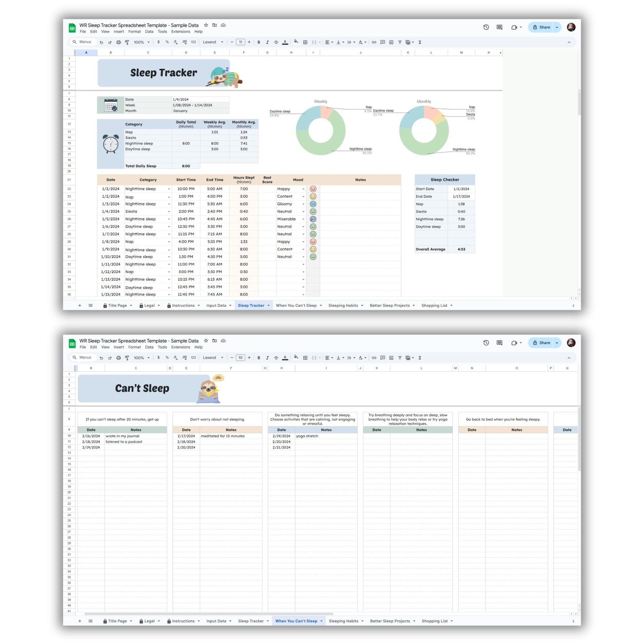The height and width of the screenshot is (644, 644).
Task: Open Share options arrow in Sleep Tracker window
Action: tap(557, 27)
